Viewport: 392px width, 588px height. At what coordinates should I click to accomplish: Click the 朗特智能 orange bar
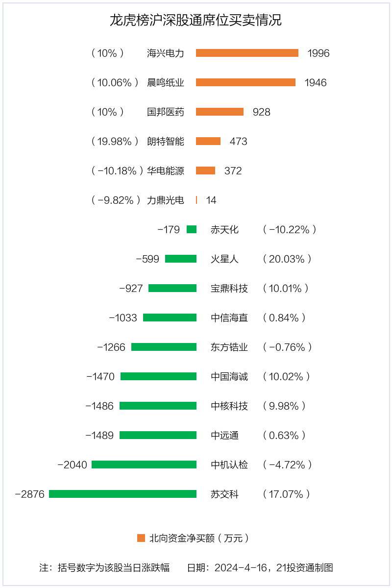click(x=208, y=141)
